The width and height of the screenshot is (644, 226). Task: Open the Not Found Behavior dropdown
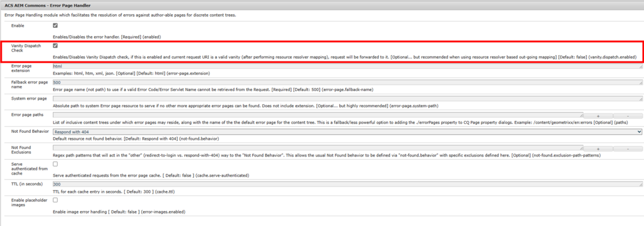(x=347, y=131)
